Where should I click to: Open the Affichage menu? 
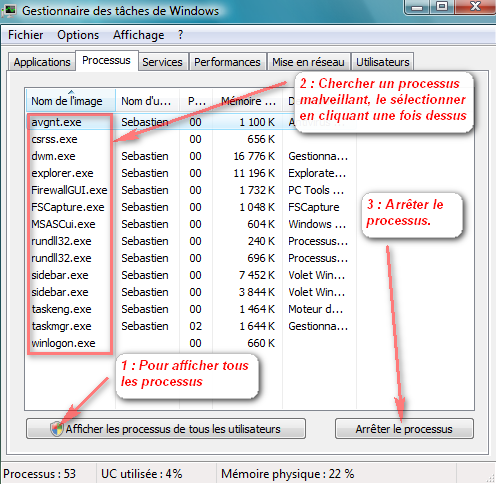(x=138, y=35)
